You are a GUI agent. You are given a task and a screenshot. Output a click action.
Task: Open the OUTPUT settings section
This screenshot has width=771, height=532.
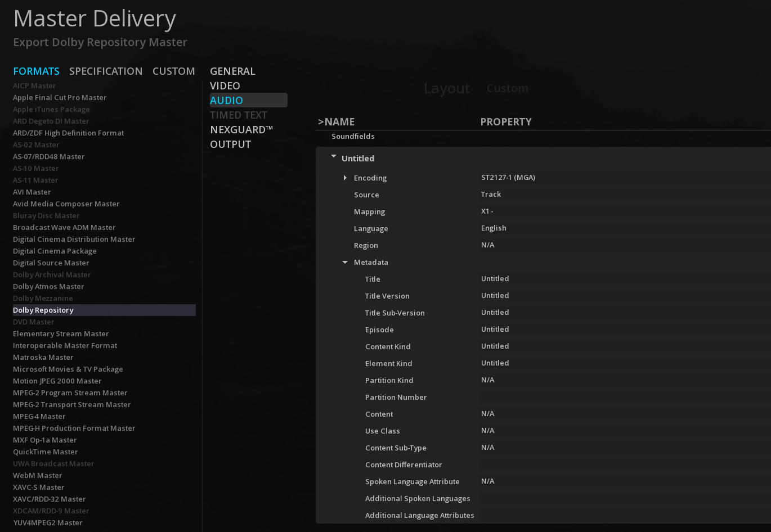pos(230,144)
